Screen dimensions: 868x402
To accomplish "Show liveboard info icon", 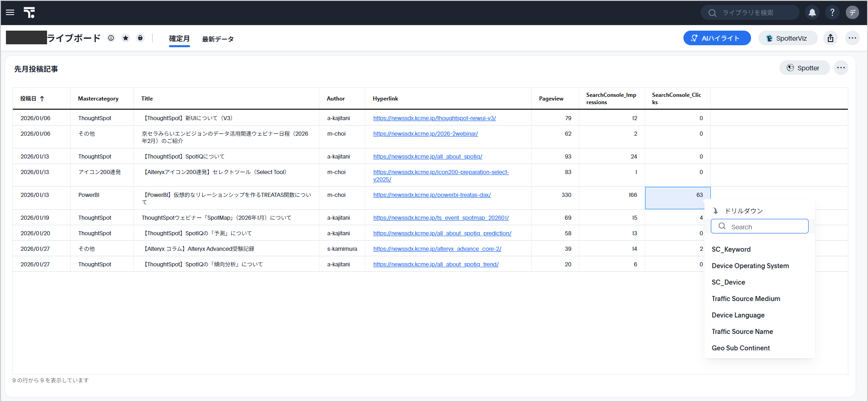I will 111,38.
